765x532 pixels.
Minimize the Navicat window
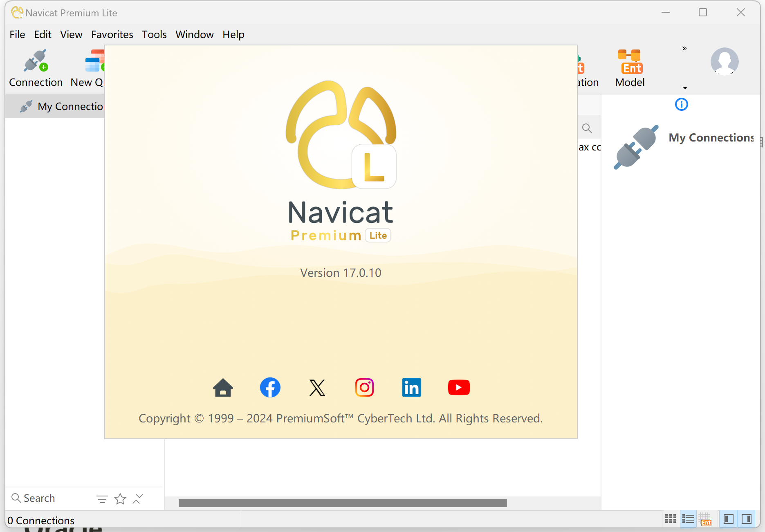666,13
